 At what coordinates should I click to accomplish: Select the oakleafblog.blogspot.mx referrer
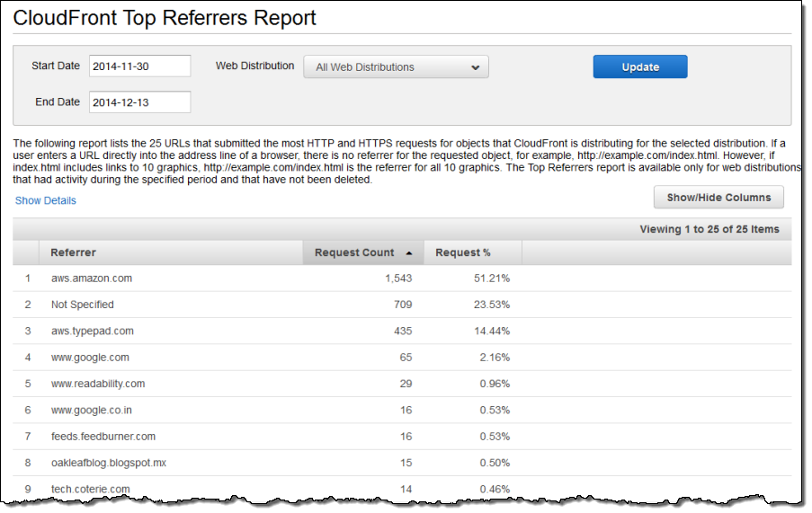tap(109, 463)
